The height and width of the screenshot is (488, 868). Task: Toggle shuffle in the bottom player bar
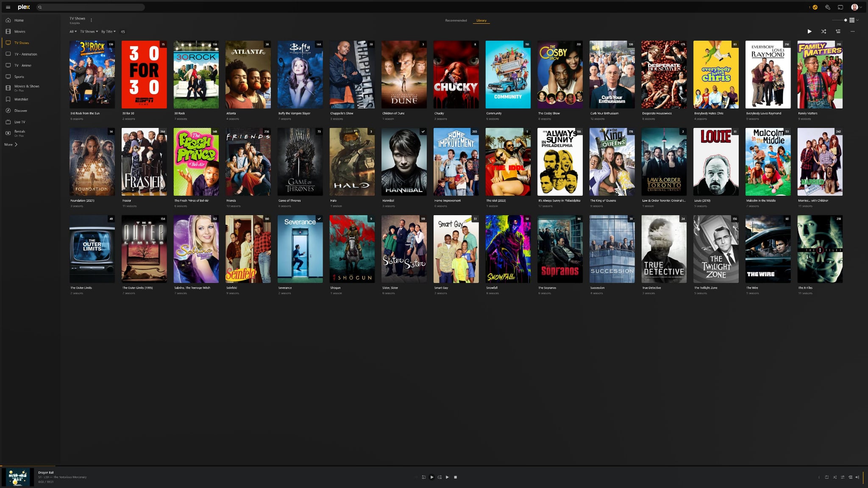coord(835,477)
